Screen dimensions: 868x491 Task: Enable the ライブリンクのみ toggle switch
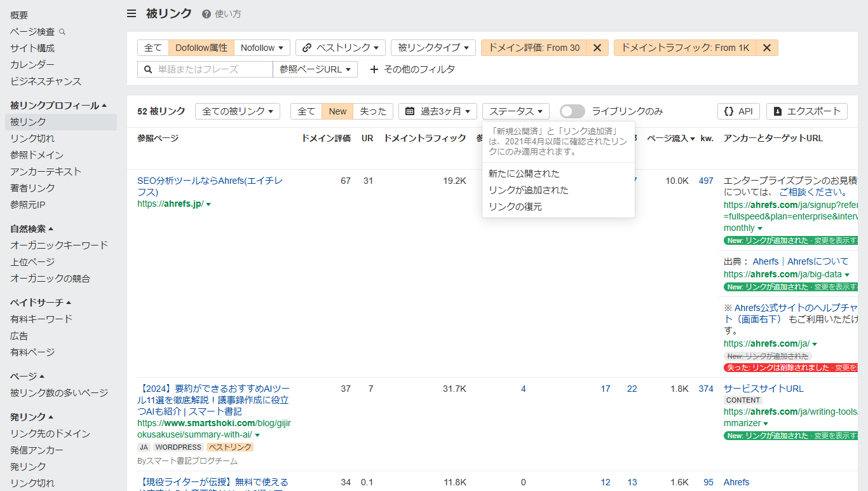tap(572, 111)
